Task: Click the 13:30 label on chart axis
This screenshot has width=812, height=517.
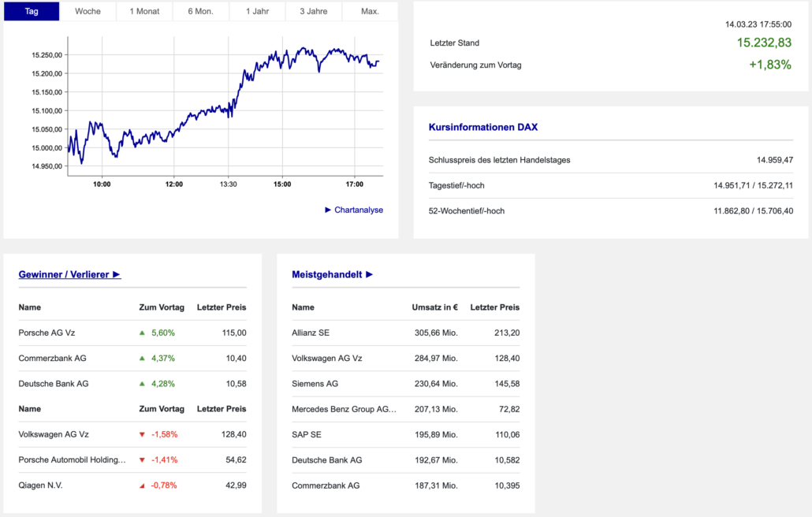Action: (229, 184)
